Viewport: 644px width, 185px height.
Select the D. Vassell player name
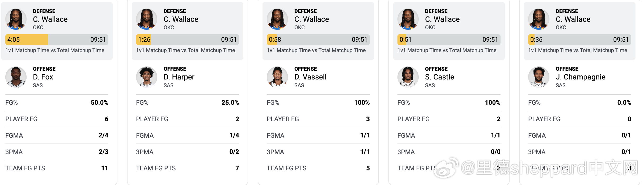[x=310, y=77]
